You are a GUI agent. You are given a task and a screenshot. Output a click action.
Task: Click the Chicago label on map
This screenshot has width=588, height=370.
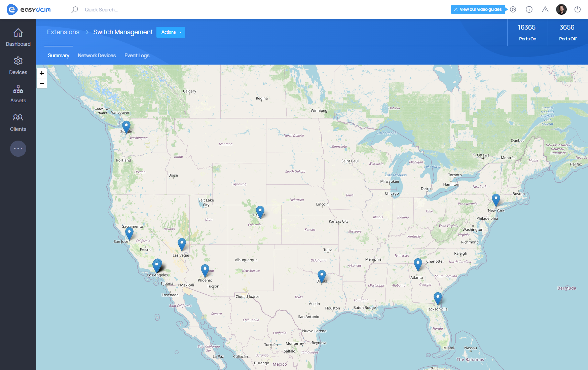tap(392, 193)
